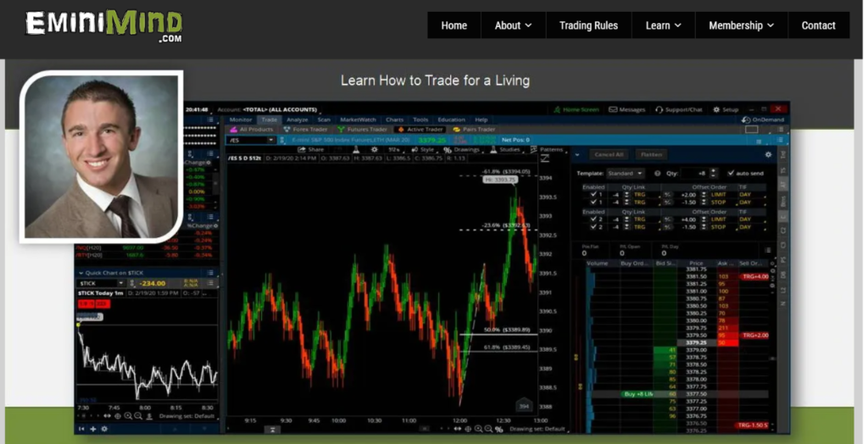Open the Studies flask menu
This screenshot has height=444, width=868.
click(x=505, y=150)
